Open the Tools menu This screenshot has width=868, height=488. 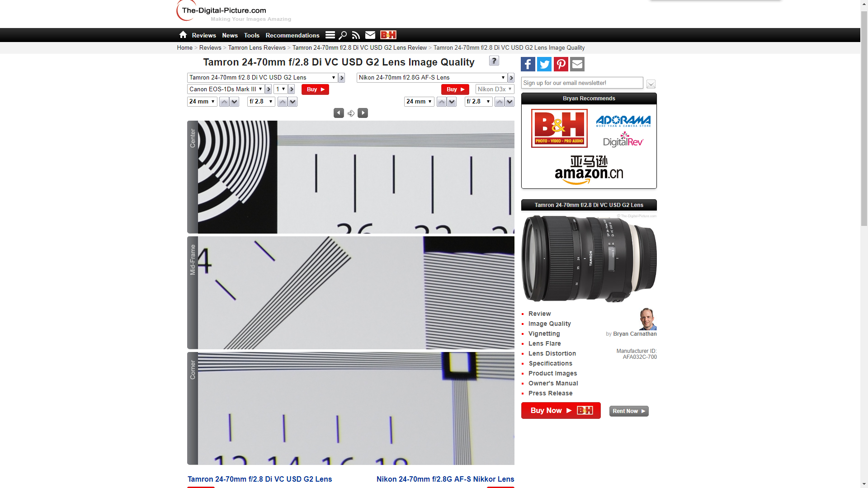(252, 35)
